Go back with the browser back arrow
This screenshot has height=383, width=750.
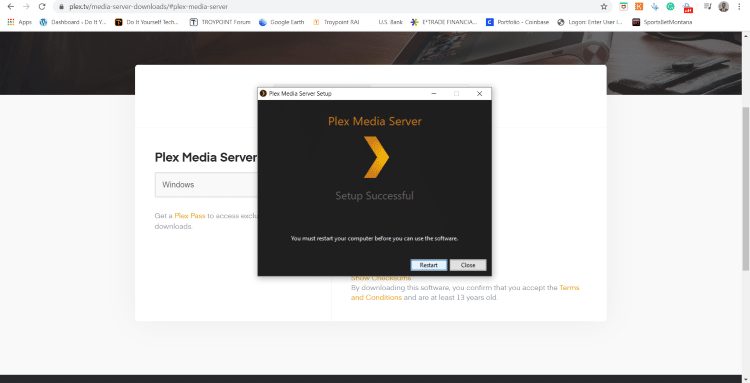click(x=11, y=7)
